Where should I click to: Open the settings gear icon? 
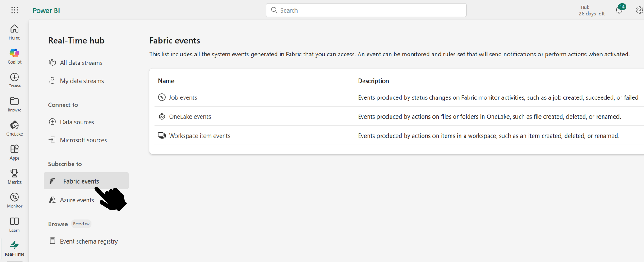click(x=639, y=10)
